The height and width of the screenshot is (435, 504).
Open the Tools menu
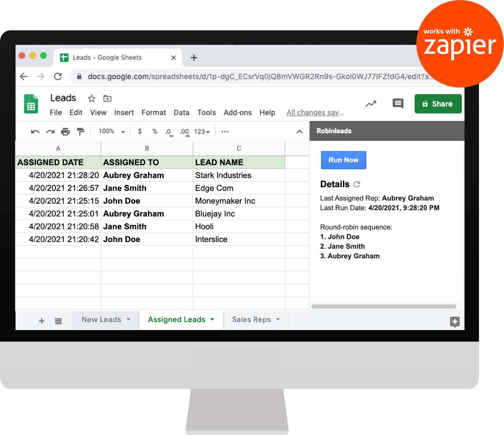(x=207, y=113)
